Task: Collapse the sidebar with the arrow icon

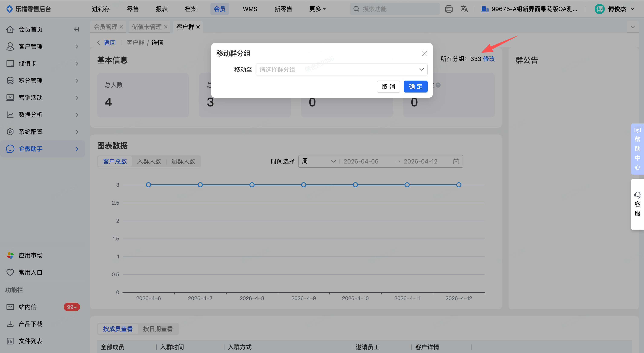Action: [76, 29]
